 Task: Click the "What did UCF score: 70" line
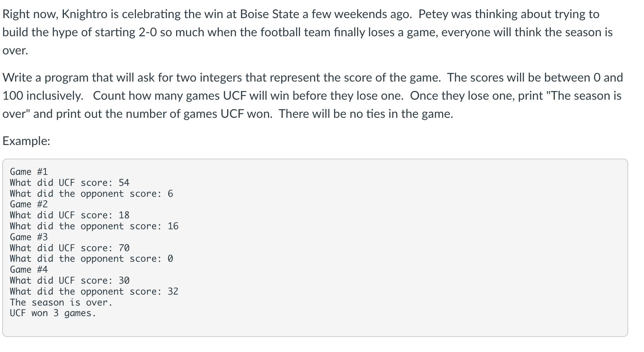(70, 248)
